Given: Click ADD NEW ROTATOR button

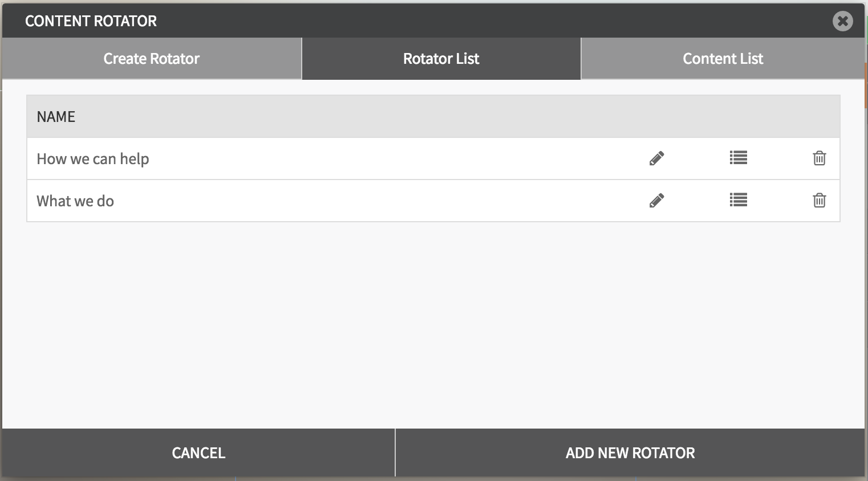Looking at the screenshot, I should coord(630,453).
